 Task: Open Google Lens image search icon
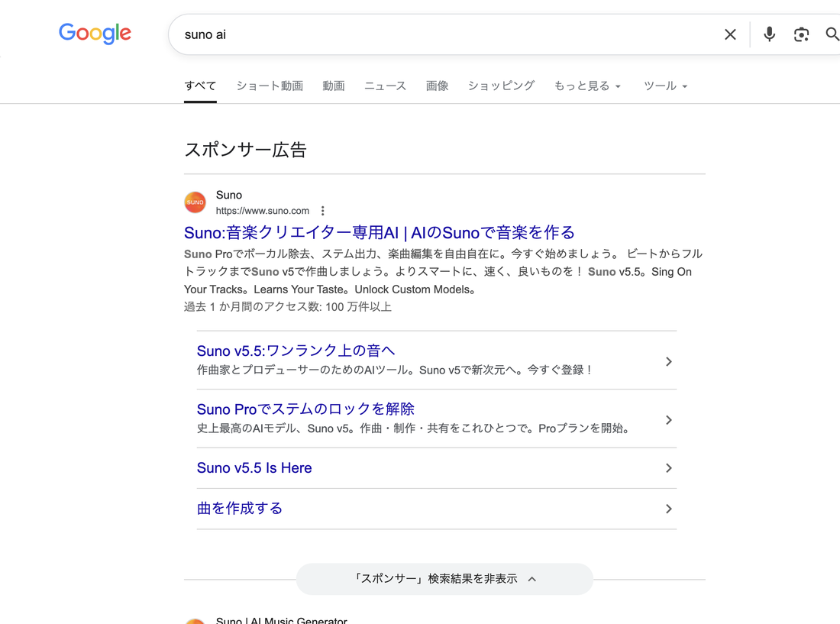801,34
